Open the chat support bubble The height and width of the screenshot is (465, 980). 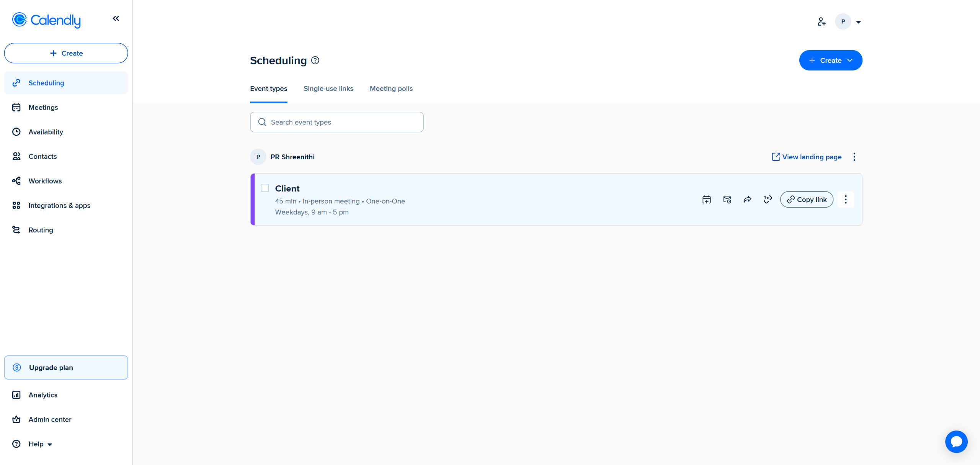pyautogui.click(x=956, y=442)
